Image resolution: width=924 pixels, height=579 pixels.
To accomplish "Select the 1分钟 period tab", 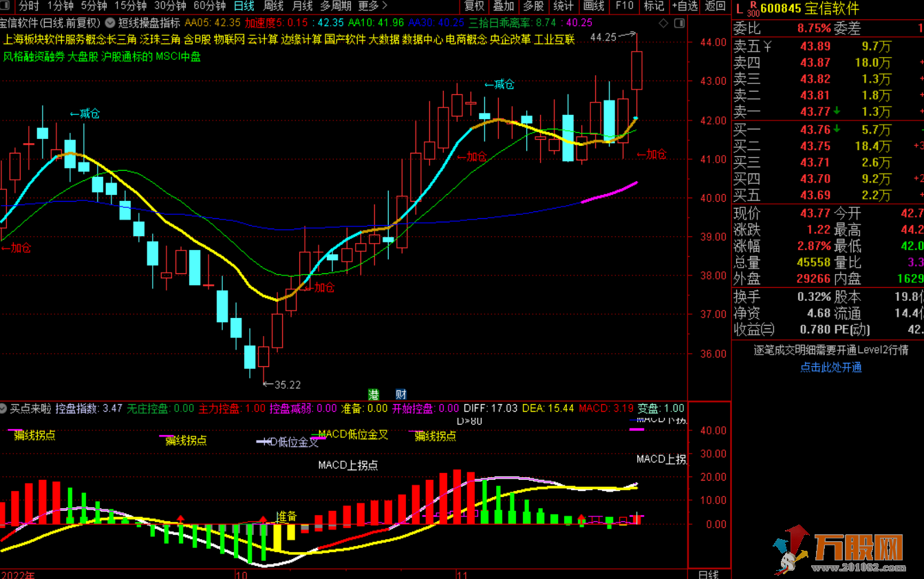I will pos(60,6).
